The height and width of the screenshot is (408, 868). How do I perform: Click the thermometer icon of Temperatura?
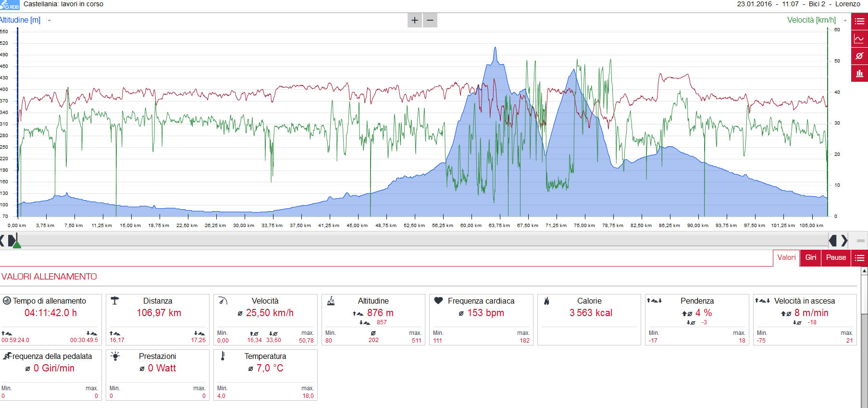(x=223, y=356)
